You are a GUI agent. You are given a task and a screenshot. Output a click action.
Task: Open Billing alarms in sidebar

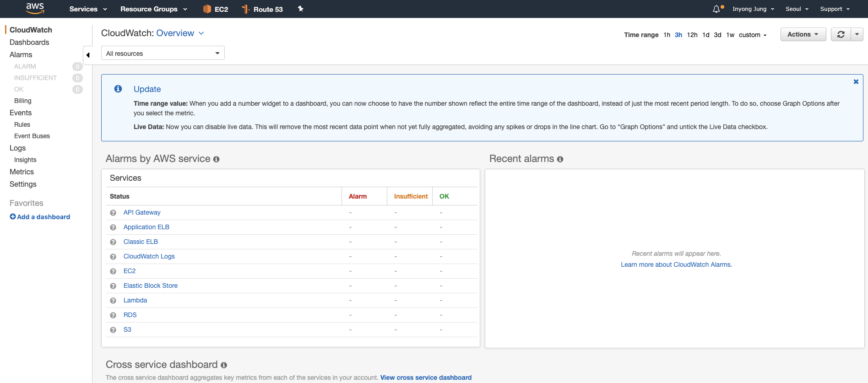click(23, 101)
